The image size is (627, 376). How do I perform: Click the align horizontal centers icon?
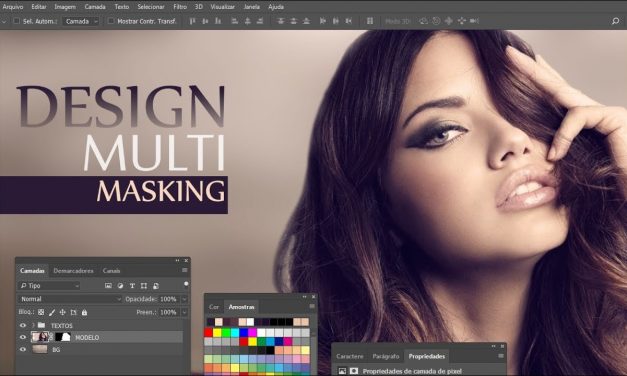pyautogui.click(x=248, y=21)
